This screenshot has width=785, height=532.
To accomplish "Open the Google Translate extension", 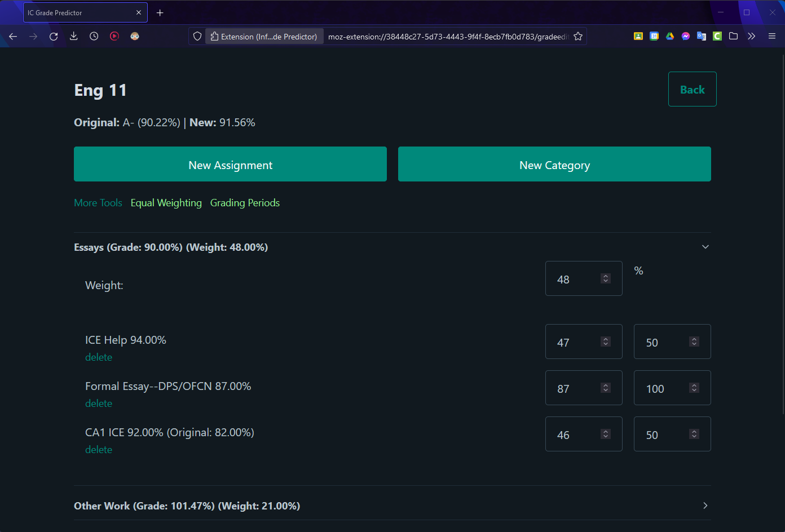I will [701, 36].
